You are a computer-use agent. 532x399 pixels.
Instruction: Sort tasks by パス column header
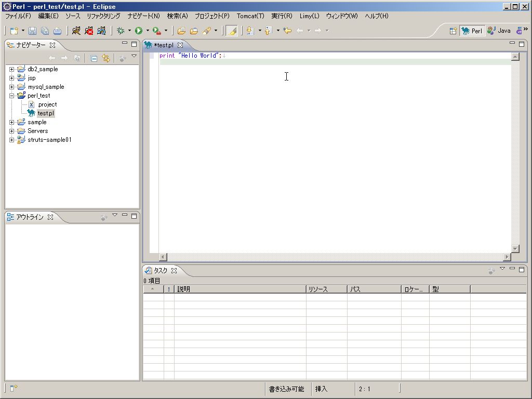pos(374,289)
